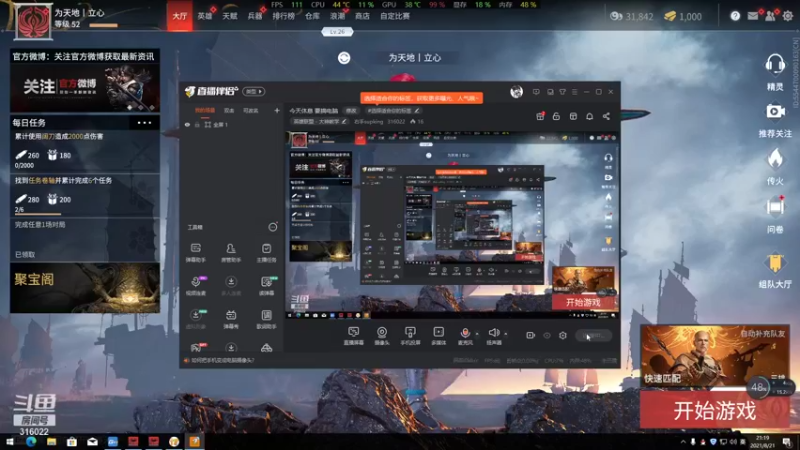Open the game mail envelope icon
Screen dimensions: 800x450
coord(753,16)
